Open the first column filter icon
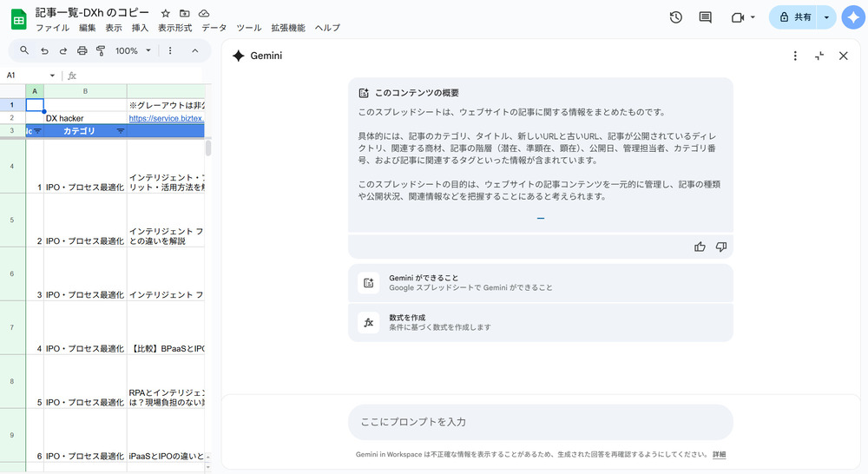868x474 pixels. point(37,131)
